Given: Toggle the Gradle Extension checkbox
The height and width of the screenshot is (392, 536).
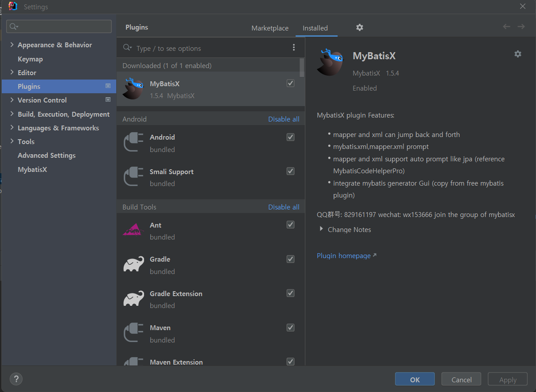Looking at the screenshot, I should 290,293.
